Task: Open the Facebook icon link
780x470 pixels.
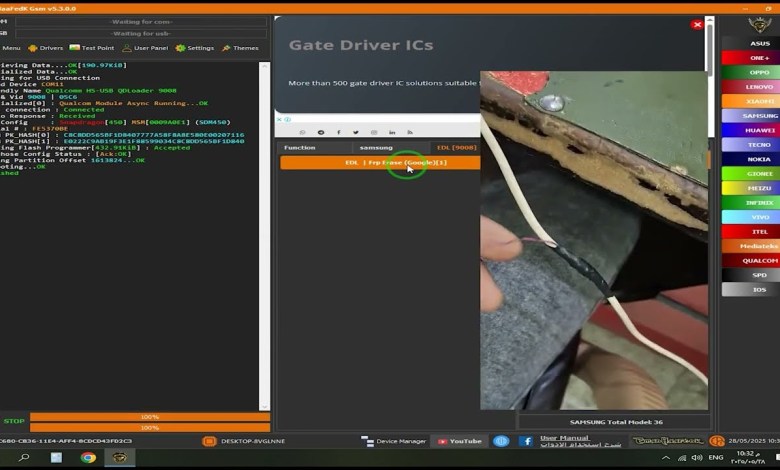Action: click(525, 441)
